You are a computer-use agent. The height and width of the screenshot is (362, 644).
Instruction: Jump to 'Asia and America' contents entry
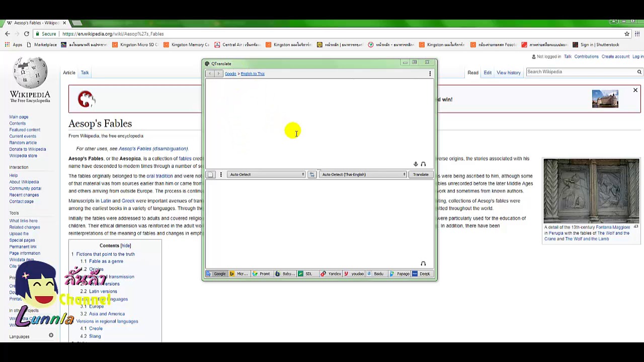[107, 314]
